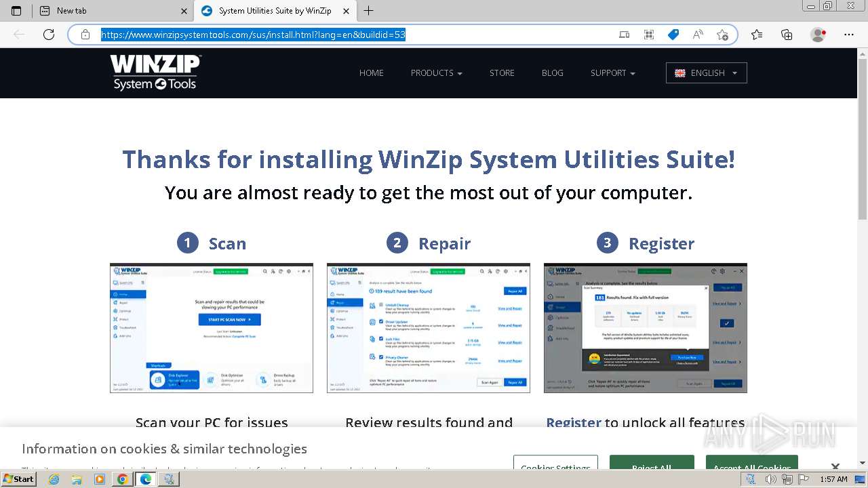Image resolution: width=868 pixels, height=488 pixels.
Task: Open the BLOG nav link
Action: point(552,73)
